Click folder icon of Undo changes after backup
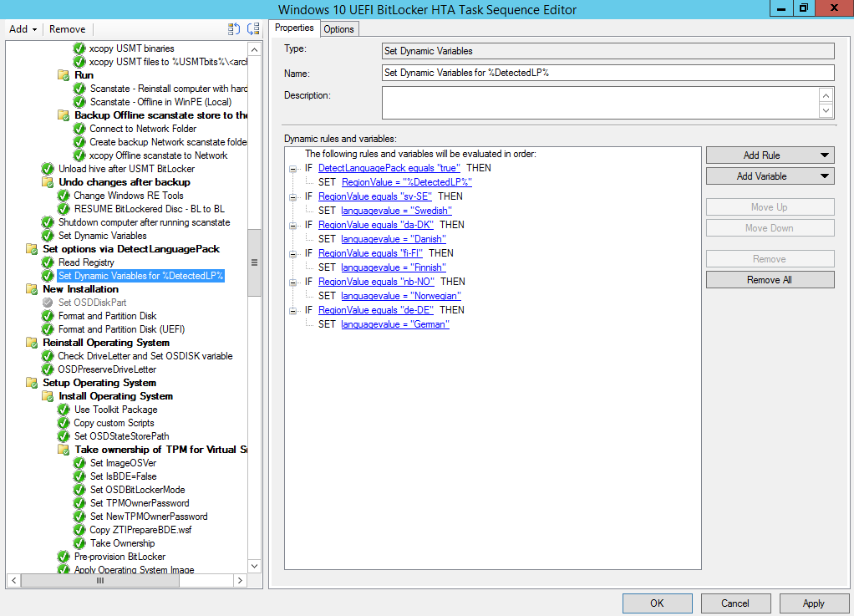 click(48, 182)
